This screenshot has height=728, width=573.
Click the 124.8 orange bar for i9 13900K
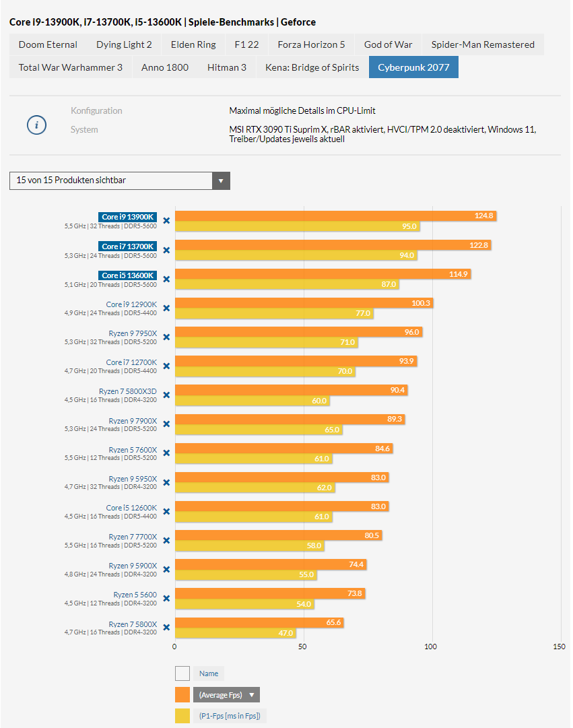(x=336, y=216)
